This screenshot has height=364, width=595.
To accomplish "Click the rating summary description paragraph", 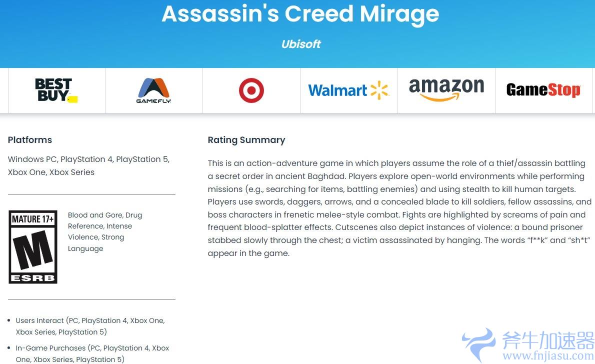I will click(399, 208).
